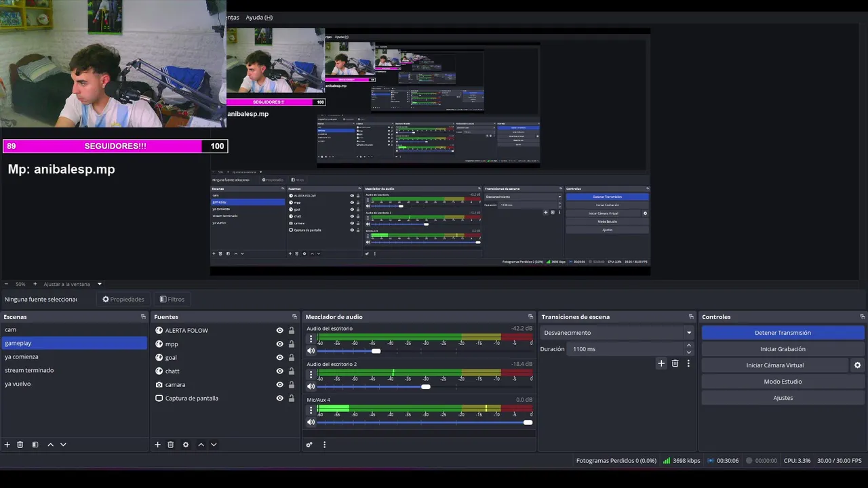The image size is (868, 488).
Task: Move scene down with the arrow icon
Action: tap(63, 445)
